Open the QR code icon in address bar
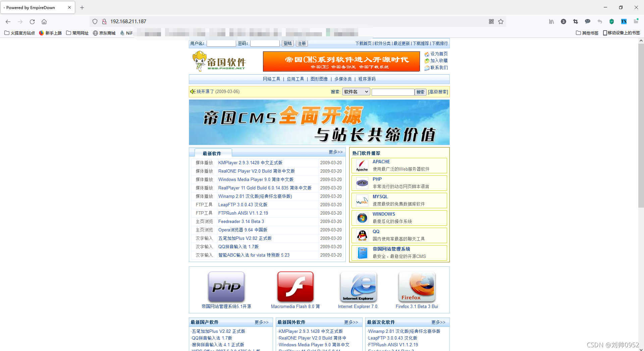 tap(491, 21)
